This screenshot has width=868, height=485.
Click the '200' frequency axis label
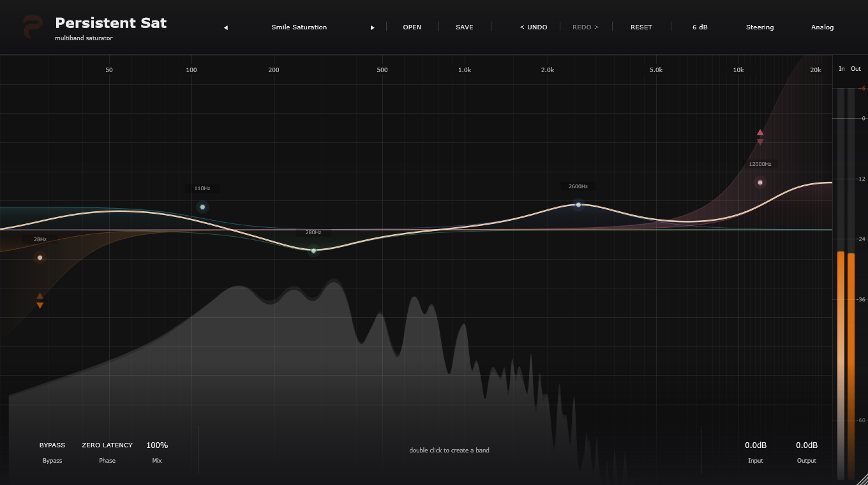[x=274, y=70]
